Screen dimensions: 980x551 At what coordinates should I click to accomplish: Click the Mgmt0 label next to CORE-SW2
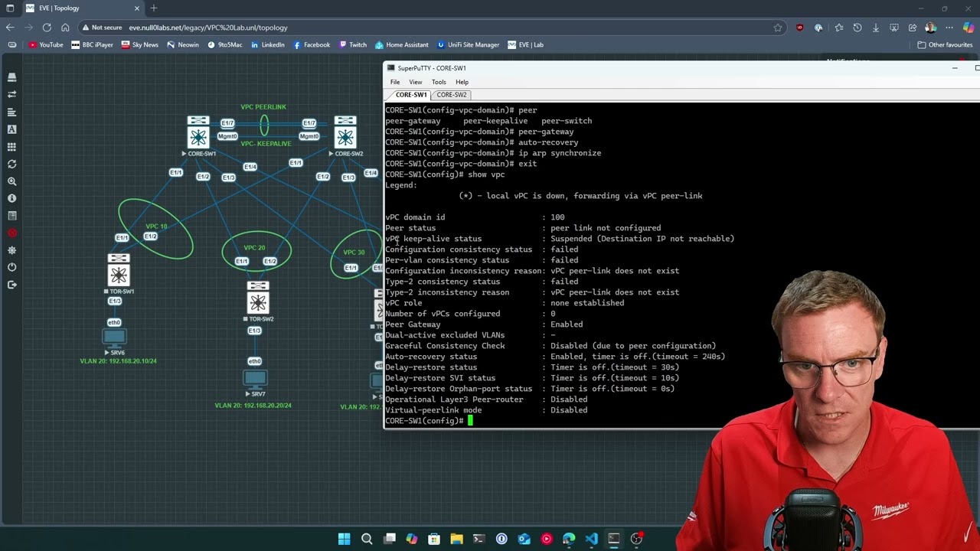click(309, 136)
